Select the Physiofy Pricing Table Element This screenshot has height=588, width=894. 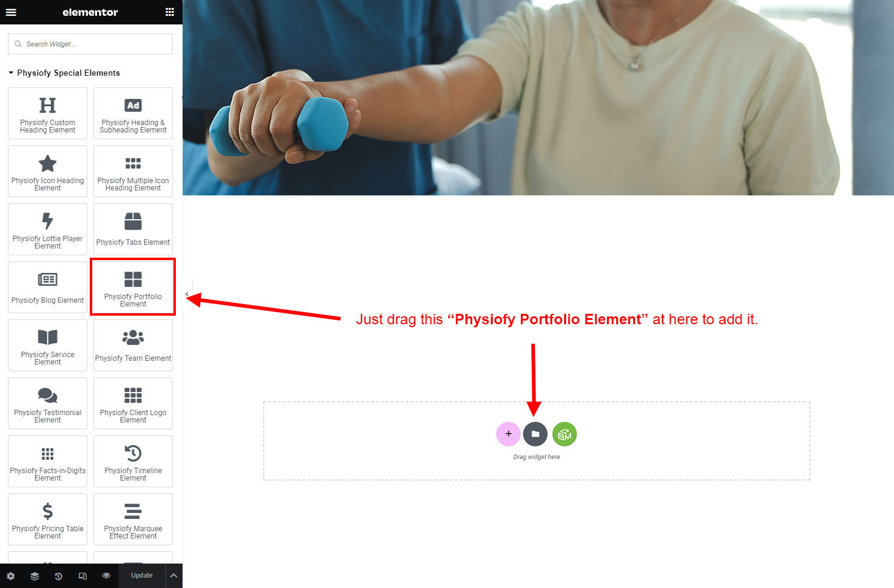click(x=48, y=519)
